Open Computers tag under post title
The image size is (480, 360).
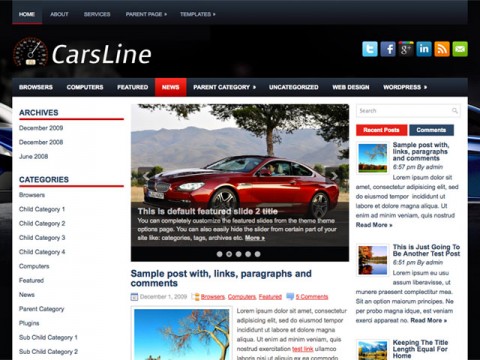[242, 297]
